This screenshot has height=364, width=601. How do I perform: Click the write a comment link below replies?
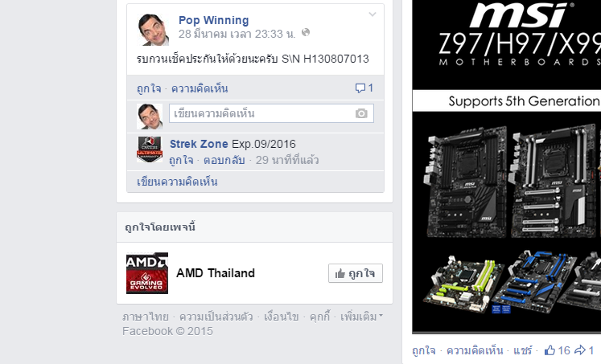177,182
